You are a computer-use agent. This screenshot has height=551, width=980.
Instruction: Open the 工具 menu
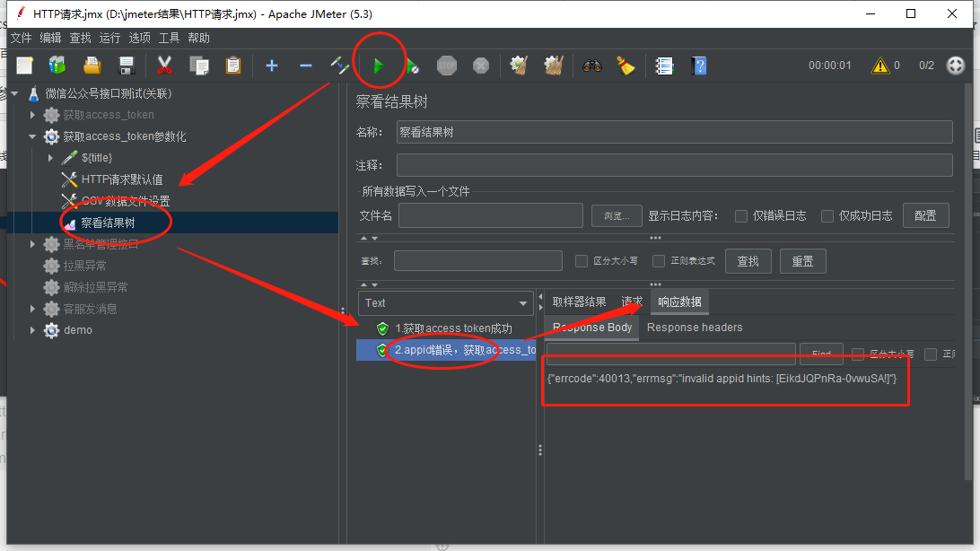click(169, 38)
